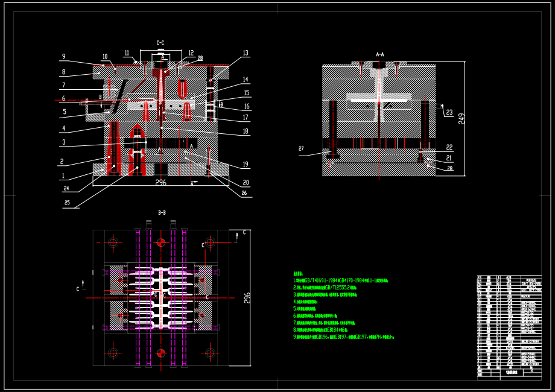Click part callout number 15
Screen dimensions: 555x392
[x=247, y=93]
